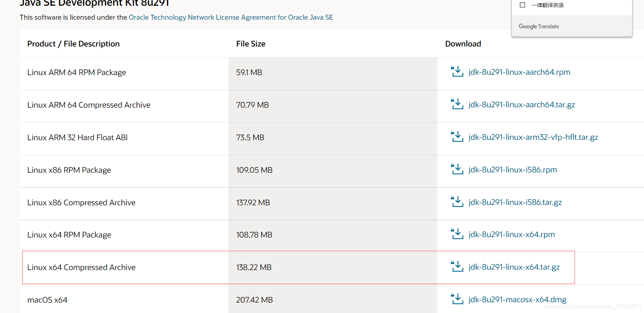Click download icon for jdk-8u291-linux-arm32-vfp-hflt.tar.gz
Screen dimensions: 644x313
point(457,137)
